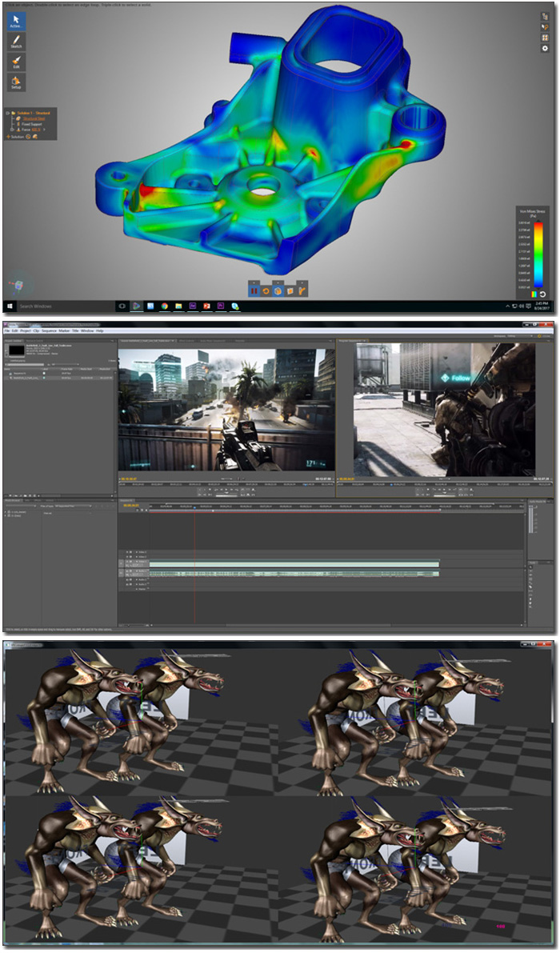
Task: Expand the arrow above the cube icon
Action: point(278,282)
